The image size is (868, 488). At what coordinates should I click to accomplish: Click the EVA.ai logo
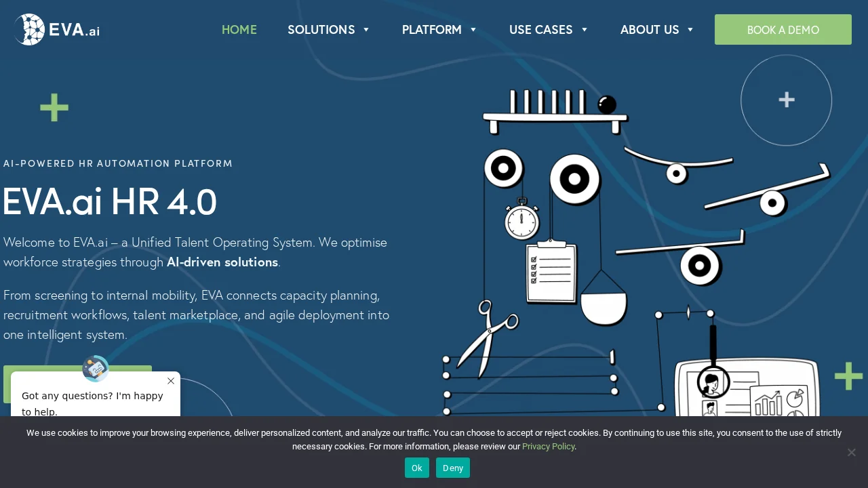coord(57,30)
